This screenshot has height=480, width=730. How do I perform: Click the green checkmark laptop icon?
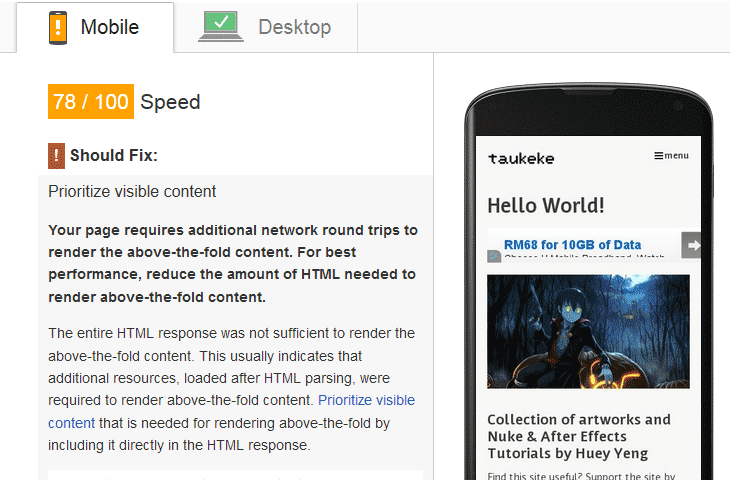pos(221,27)
